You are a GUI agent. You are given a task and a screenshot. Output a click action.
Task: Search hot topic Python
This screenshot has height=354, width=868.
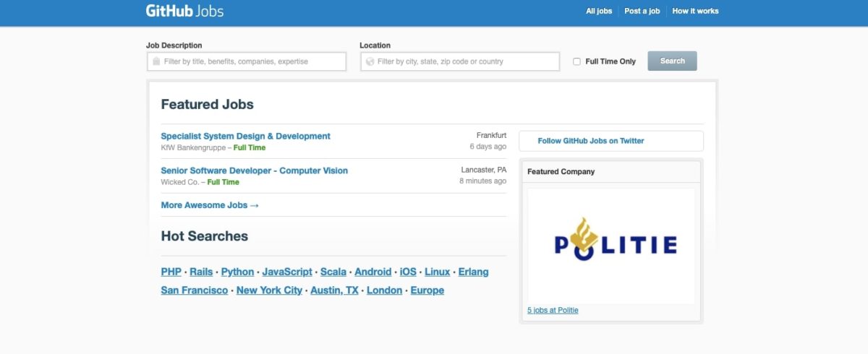coord(237,272)
